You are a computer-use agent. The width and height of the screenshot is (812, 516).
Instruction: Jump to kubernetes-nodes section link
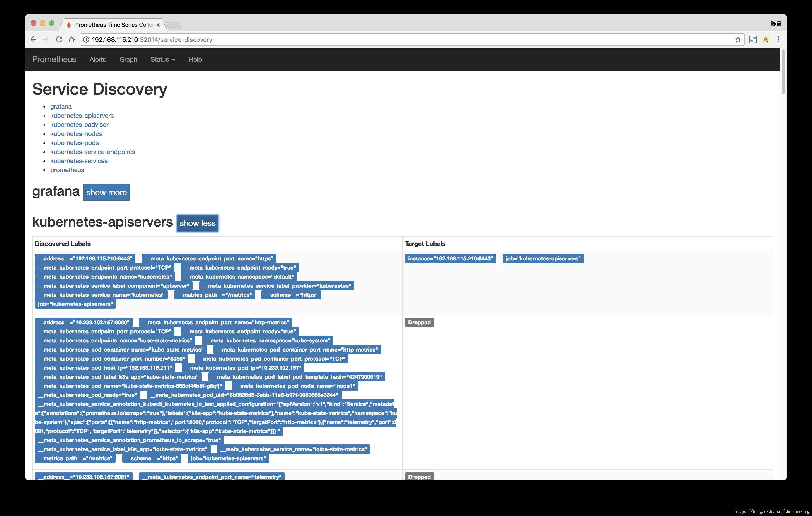[x=76, y=134]
